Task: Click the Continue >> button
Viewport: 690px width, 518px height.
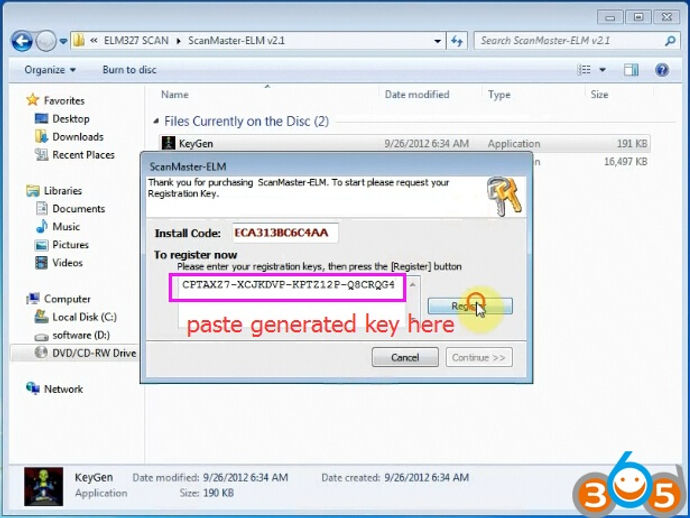Action: pyautogui.click(x=479, y=357)
